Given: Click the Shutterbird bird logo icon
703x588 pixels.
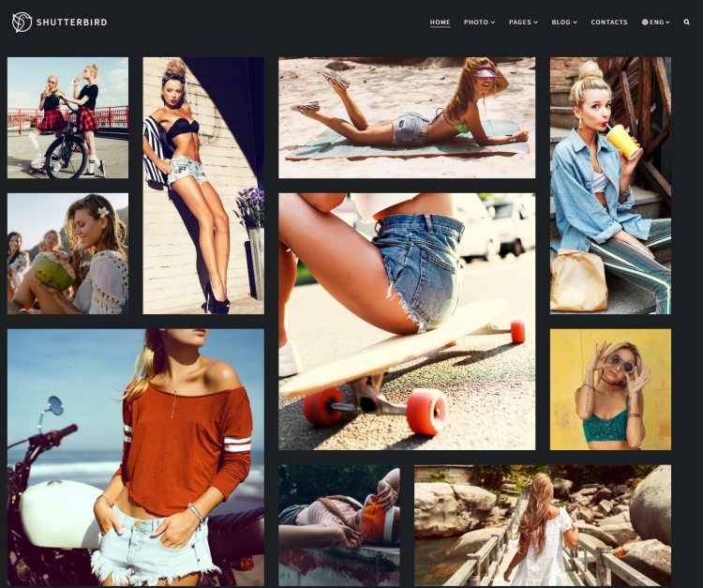Looking at the screenshot, I should (x=22, y=22).
